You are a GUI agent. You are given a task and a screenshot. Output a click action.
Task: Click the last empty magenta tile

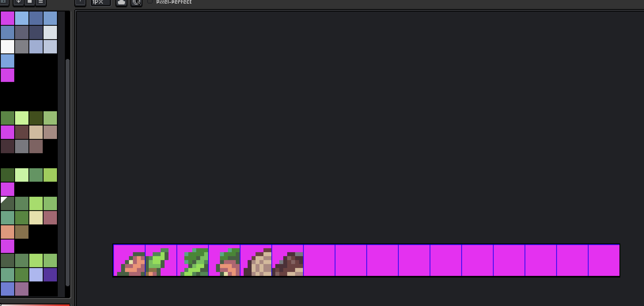(604, 260)
